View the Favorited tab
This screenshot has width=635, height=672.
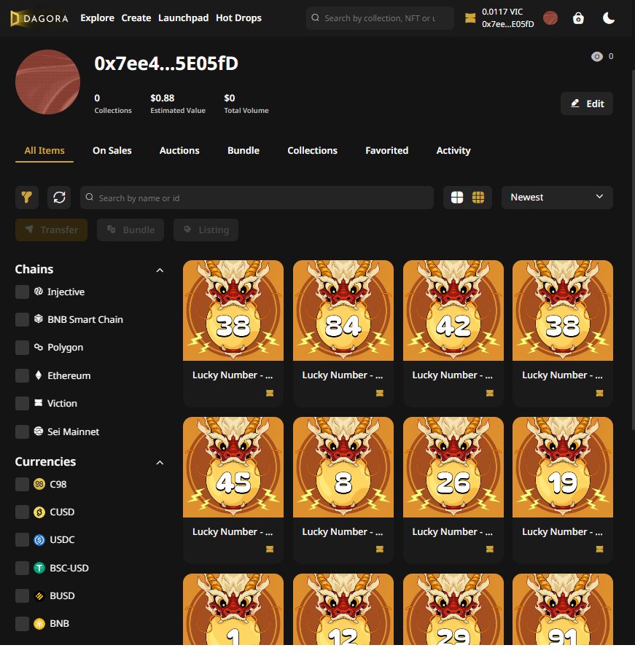(x=386, y=150)
